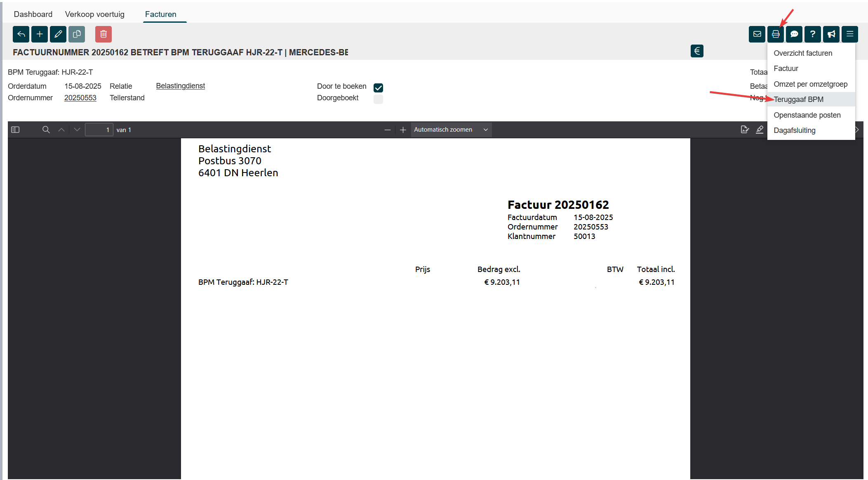Click the megaphone announcements icon
868x480 pixels.
[x=831, y=34]
